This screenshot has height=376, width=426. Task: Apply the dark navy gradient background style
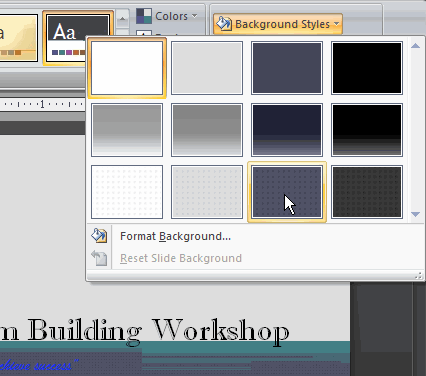point(287,130)
